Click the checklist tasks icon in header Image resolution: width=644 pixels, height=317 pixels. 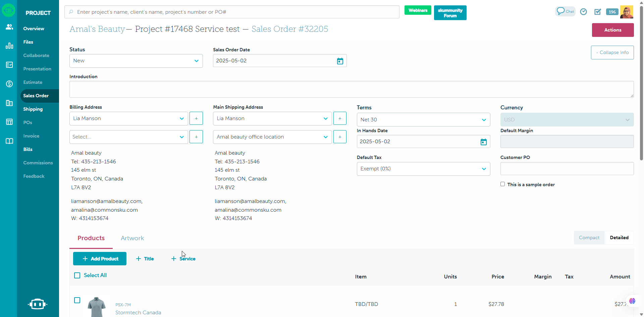(x=598, y=12)
